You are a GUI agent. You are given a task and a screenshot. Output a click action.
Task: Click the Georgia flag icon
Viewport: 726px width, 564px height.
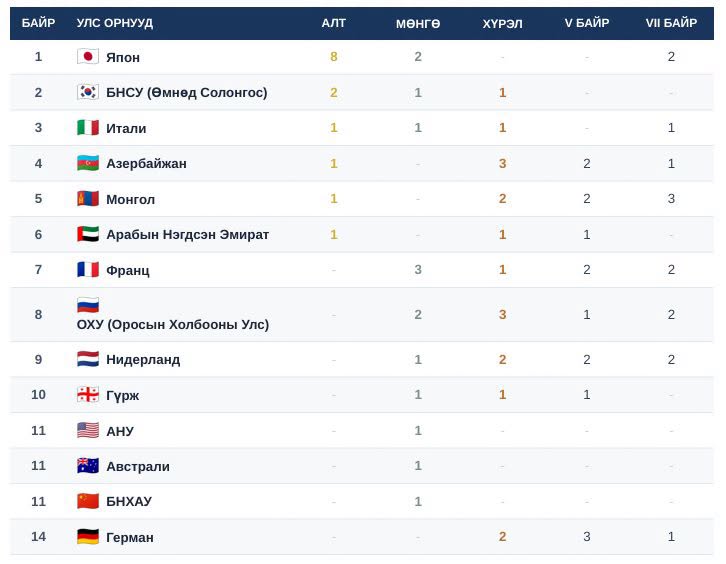pyautogui.click(x=88, y=395)
